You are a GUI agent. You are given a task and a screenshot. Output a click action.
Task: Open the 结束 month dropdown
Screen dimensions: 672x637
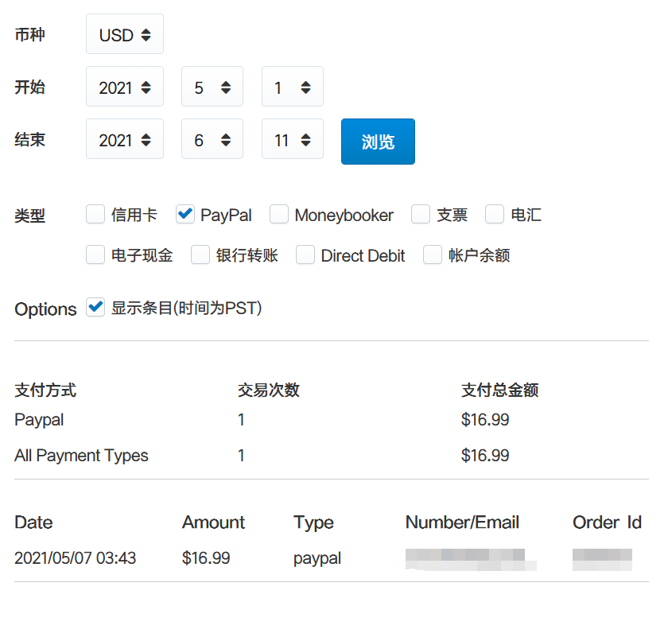point(212,139)
